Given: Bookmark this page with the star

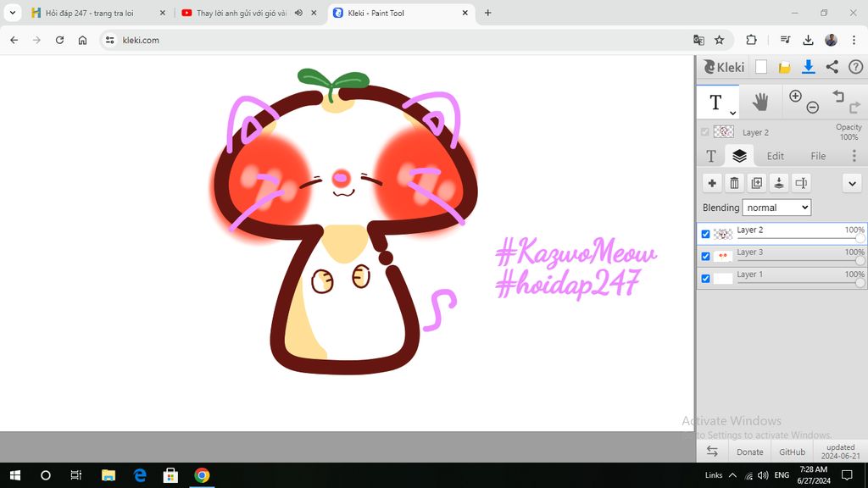Looking at the screenshot, I should click(x=719, y=40).
